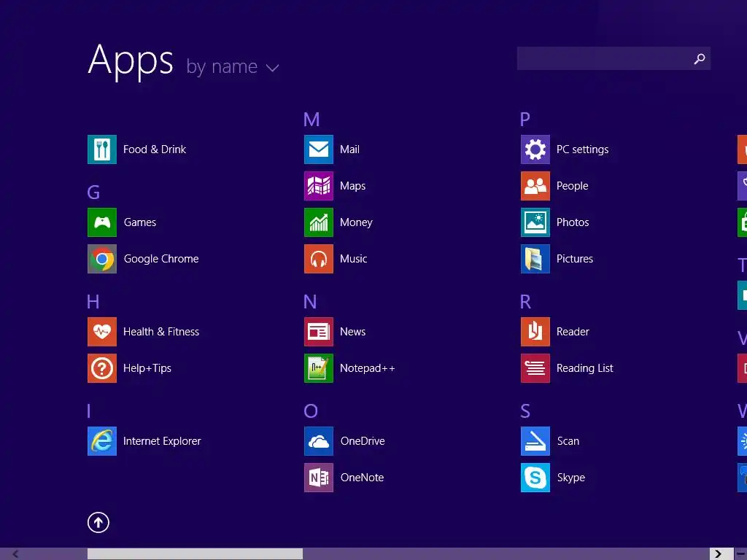Click the 'OneDrive' text label
747x560 pixels.
pyautogui.click(x=363, y=441)
